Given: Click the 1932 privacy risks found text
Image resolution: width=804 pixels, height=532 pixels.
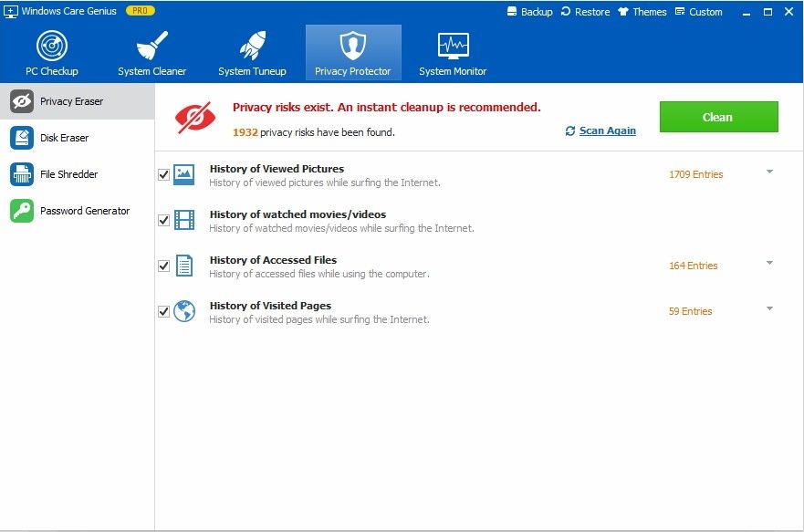Looking at the screenshot, I should [x=314, y=132].
